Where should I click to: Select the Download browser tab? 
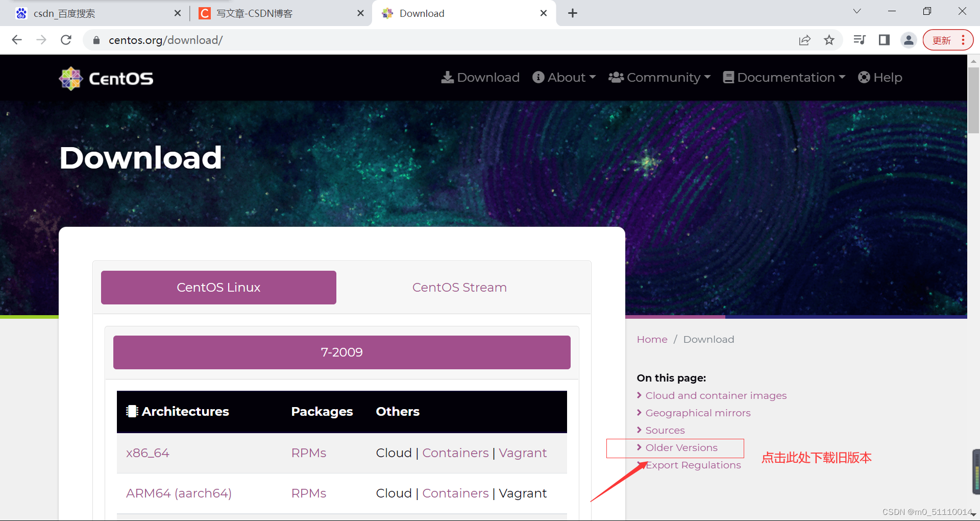point(464,13)
